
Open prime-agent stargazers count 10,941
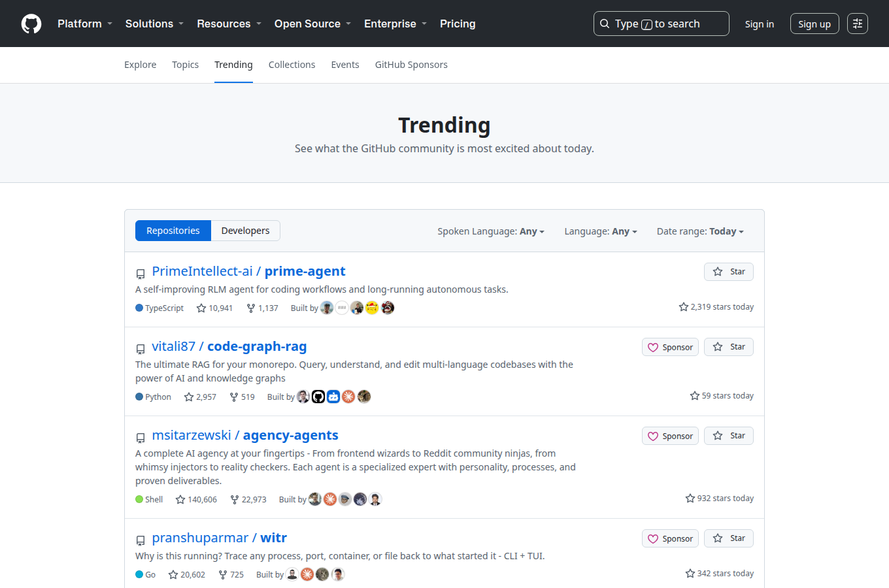[214, 308]
